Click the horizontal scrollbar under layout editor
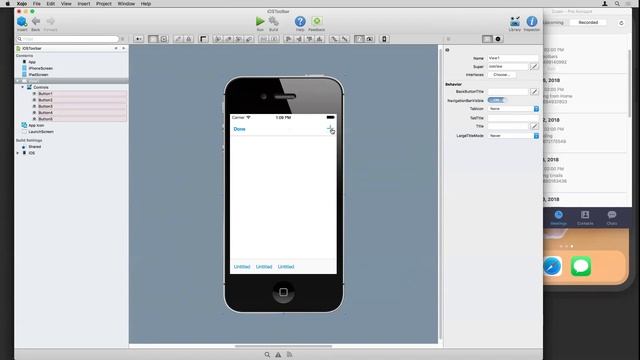This screenshot has height=360, width=640. (x=283, y=346)
